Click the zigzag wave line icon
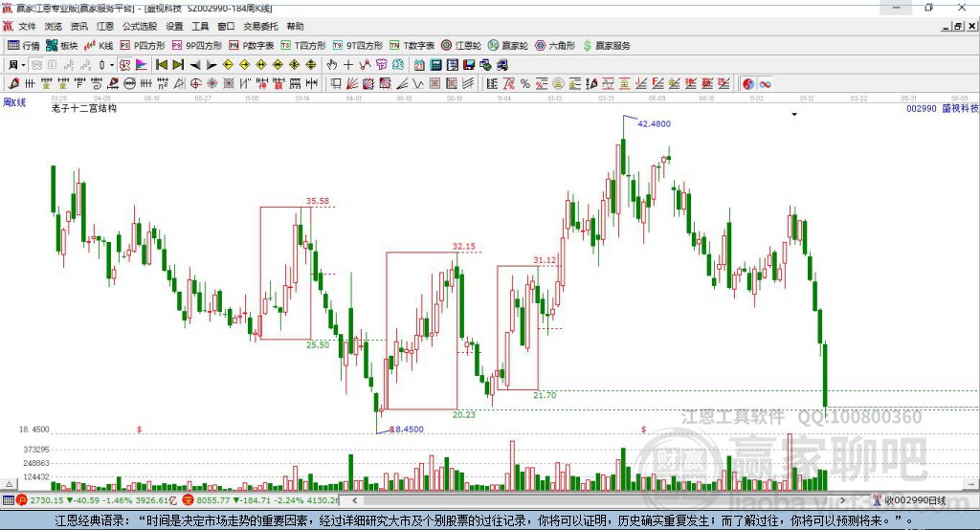Screen dimensions: 980x530 click(418, 84)
